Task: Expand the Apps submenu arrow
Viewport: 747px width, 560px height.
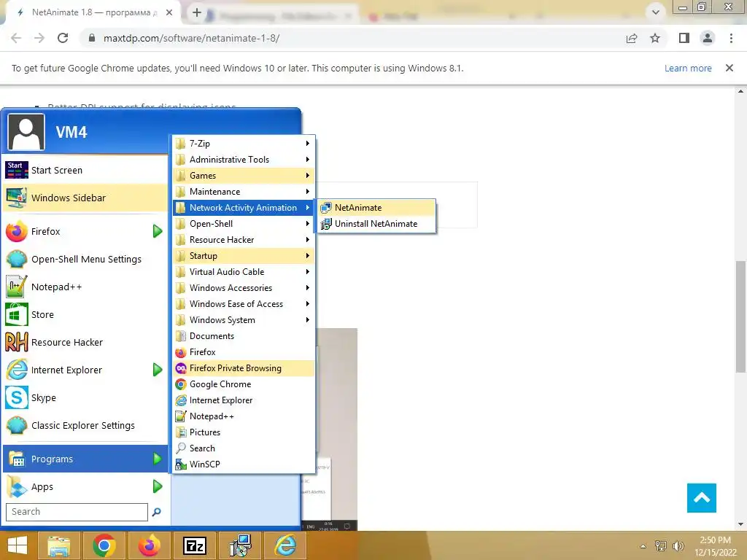Action: pyautogui.click(x=158, y=486)
